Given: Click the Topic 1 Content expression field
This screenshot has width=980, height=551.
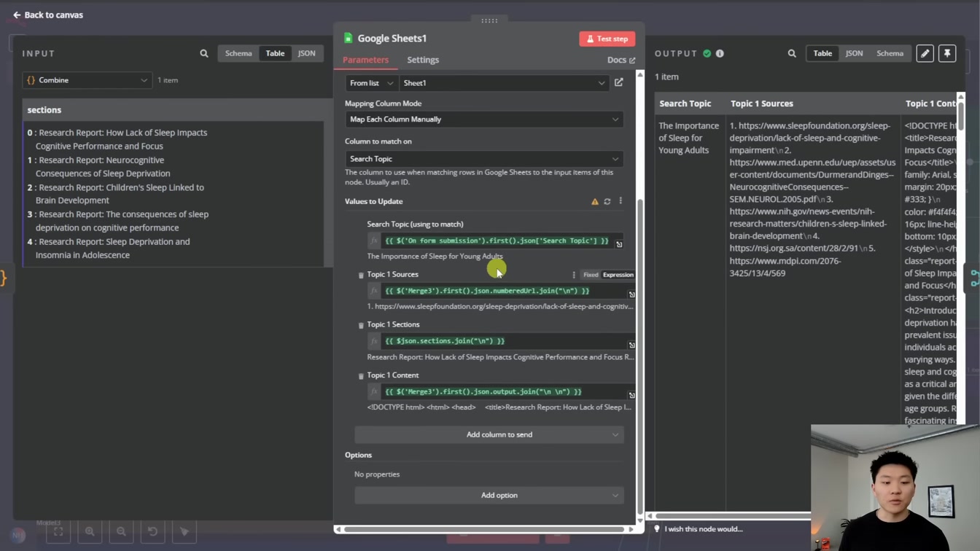Looking at the screenshot, I should coord(502,391).
